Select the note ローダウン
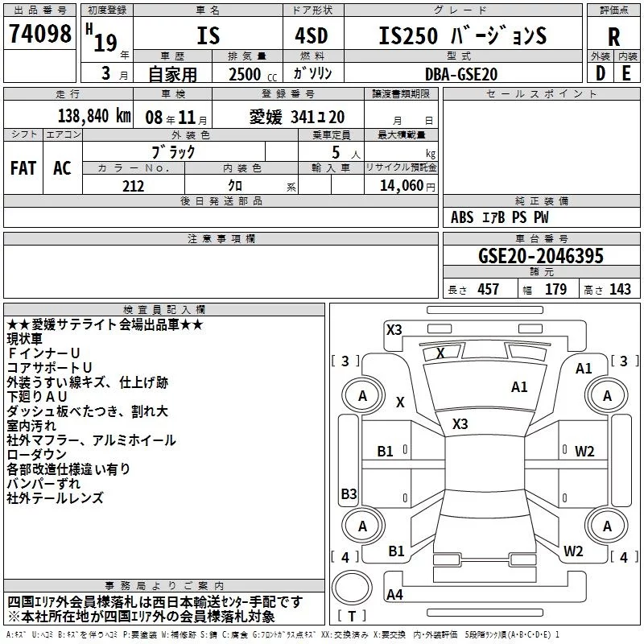Viewport: 644px width, 644px height. click(x=36, y=455)
